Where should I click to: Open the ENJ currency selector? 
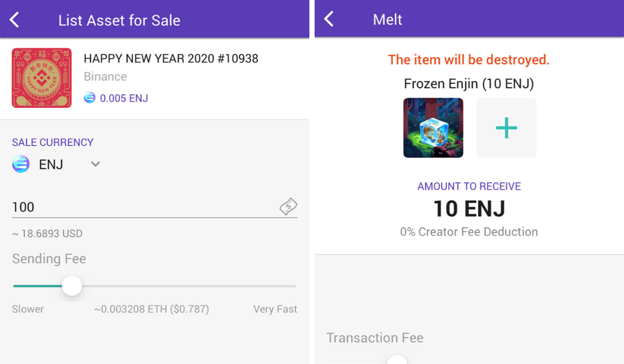click(56, 165)
